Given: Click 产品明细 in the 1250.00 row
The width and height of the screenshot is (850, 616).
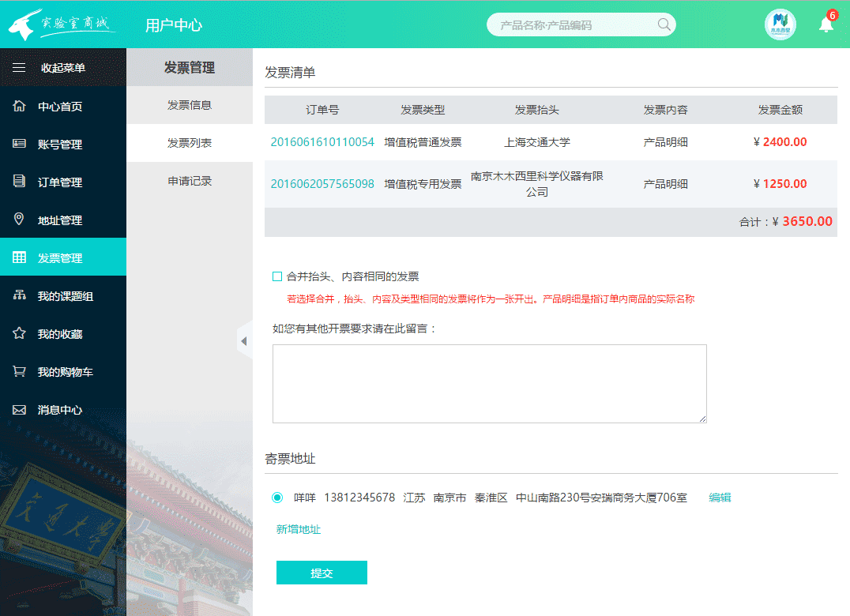Looking at the screenshot, I should point(665,184).
